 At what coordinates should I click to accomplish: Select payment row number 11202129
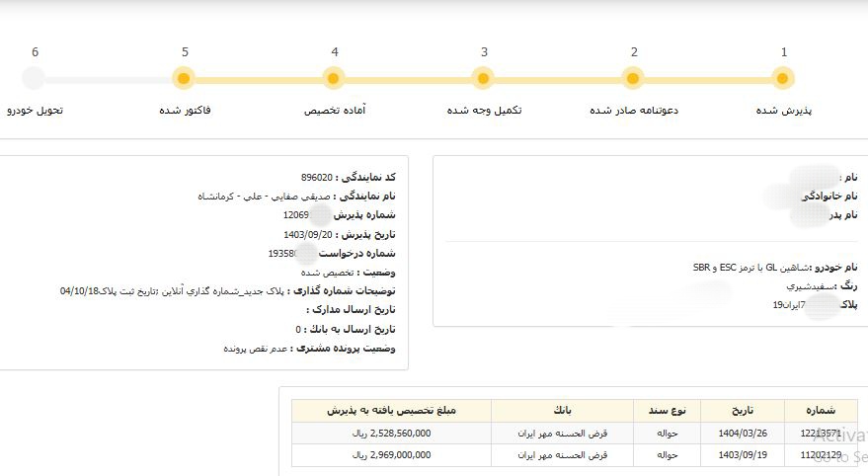(x=821, y=455)
